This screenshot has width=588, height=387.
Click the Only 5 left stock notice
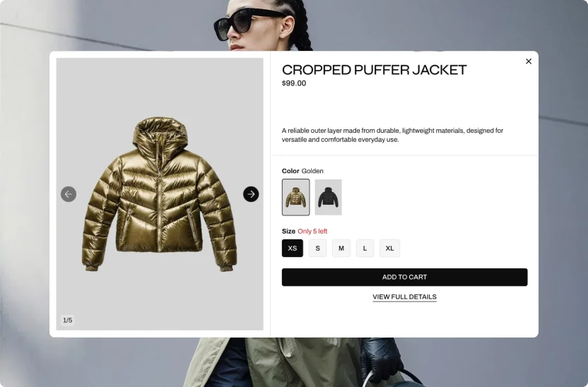[312, 231]
